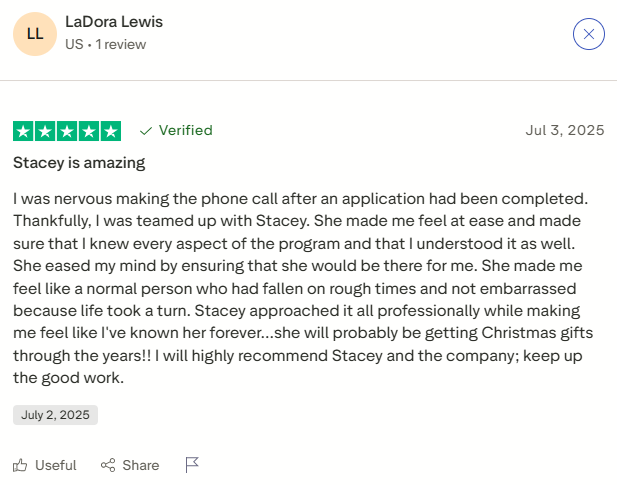Click the Jul 3, 2025 review date
This screenshot has width=617, height=485.
[x=565, y=131]
